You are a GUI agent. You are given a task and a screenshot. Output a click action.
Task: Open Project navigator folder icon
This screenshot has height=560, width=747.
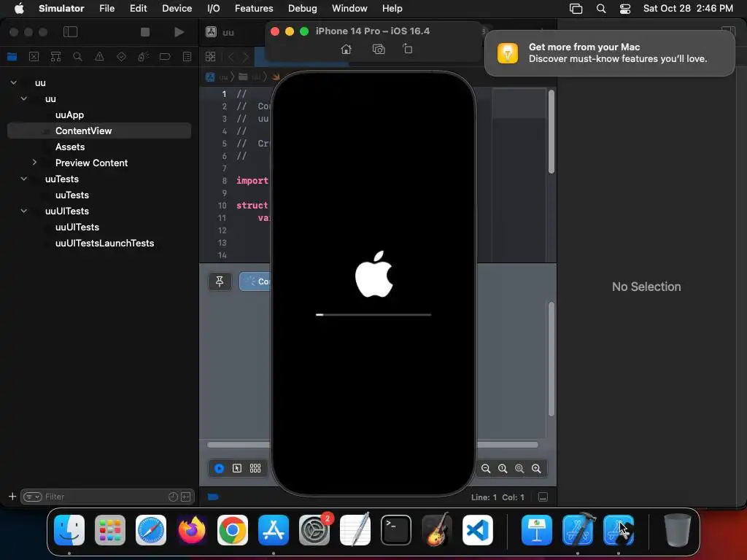pos(12,57)
